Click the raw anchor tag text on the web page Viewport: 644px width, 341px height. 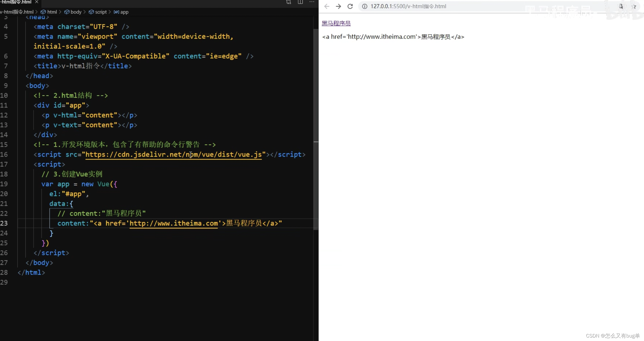[393, 37]
